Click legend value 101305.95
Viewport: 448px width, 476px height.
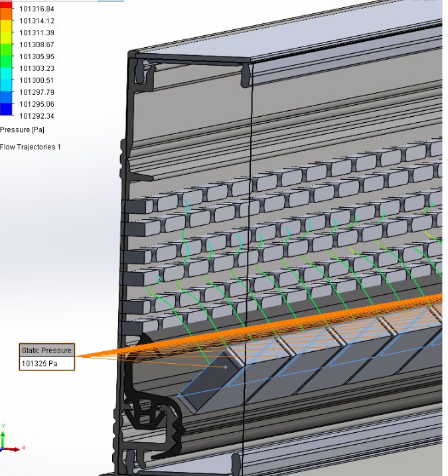click(37, 56)
